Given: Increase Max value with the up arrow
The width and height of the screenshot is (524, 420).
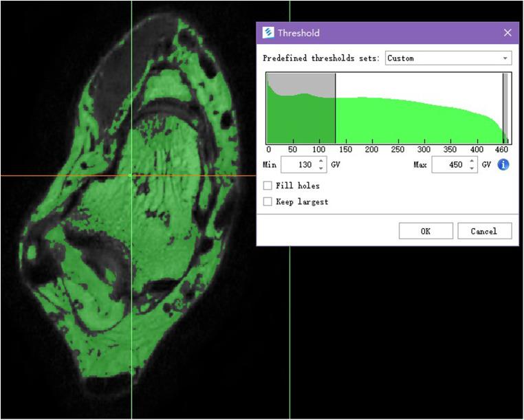Looking at the screenshot, I should coord(472,162).
